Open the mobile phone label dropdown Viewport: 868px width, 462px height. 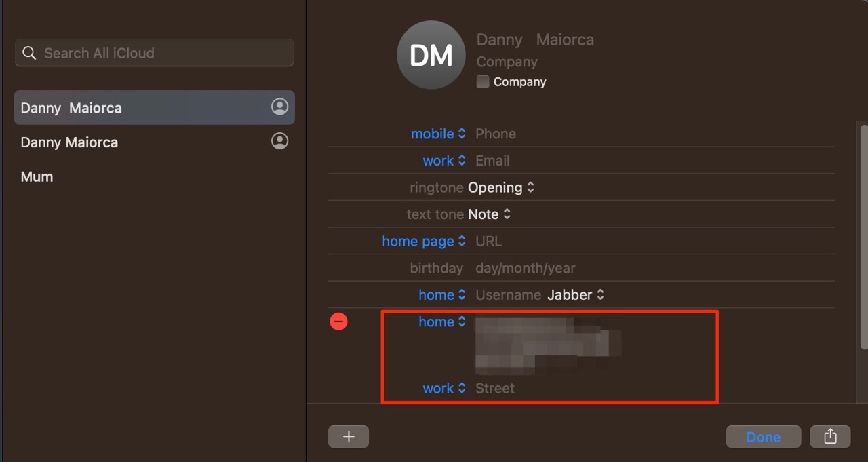(x=438, y=134)
